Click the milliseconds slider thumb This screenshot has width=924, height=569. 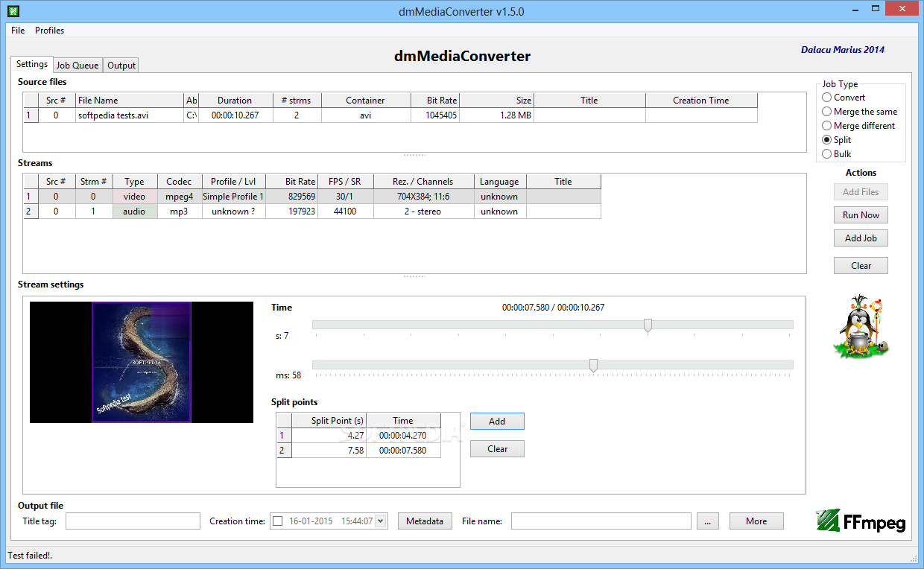click(x=593, y=366)
